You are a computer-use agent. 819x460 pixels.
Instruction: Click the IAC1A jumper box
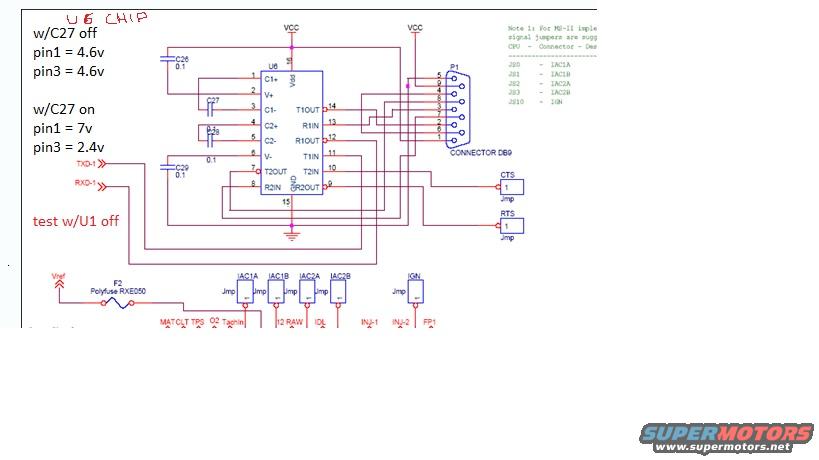point(247,292)
